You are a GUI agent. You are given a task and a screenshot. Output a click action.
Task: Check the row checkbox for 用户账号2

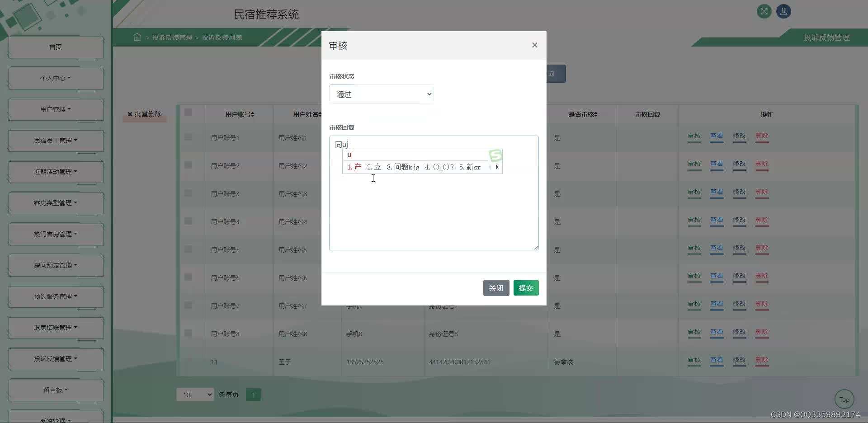pos(188,165)
